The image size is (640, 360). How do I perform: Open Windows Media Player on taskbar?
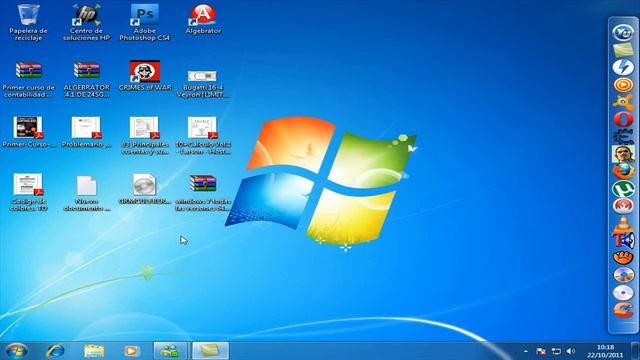[x=131, y=351]
